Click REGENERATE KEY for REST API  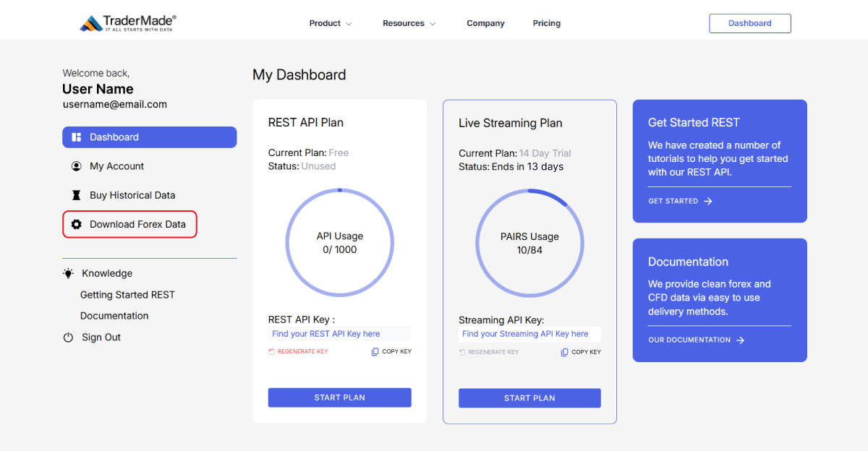298,352
